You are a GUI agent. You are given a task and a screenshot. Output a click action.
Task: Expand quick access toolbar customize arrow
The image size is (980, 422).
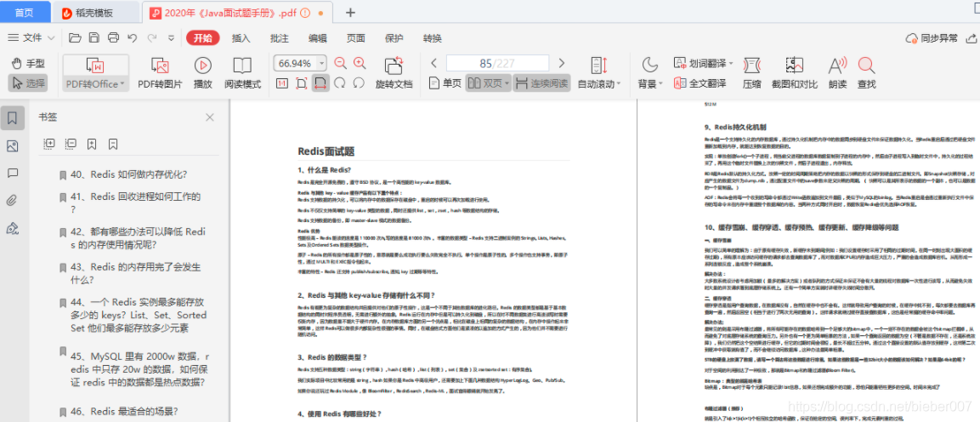172,37
